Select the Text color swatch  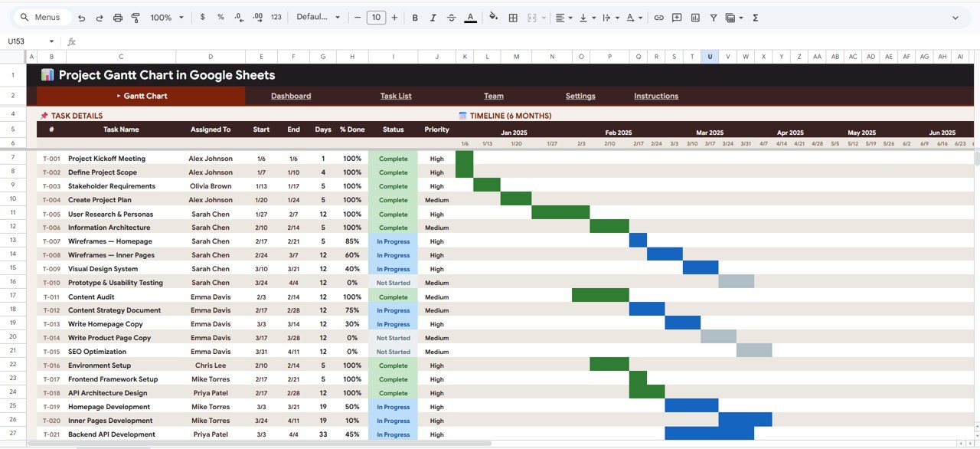point(470,17)
